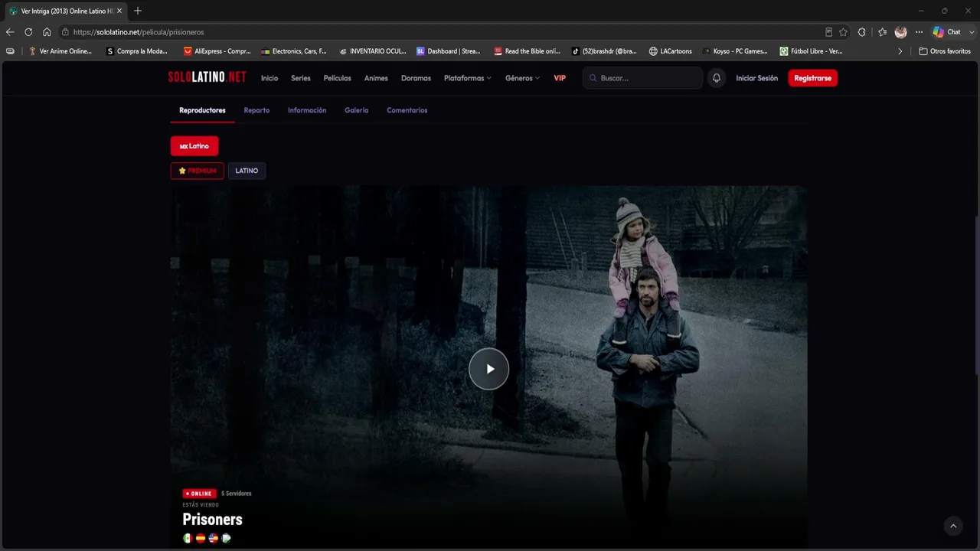Open VIP section link
The width and height of the screenshot is (980, 551).
(560, 78)
